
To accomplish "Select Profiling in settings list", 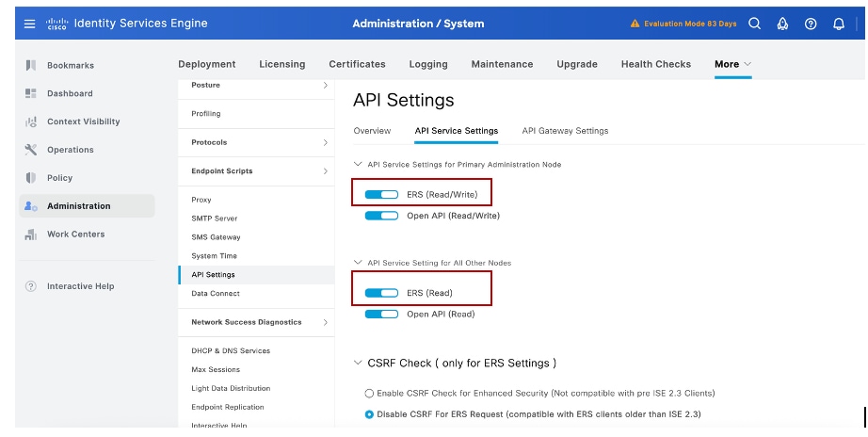I will pos(206,114).
